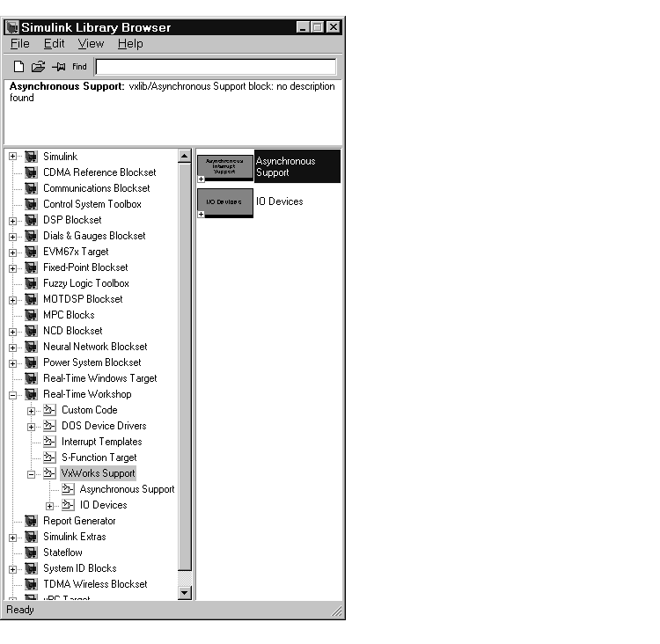
Task: Expand the DSP Blockset node
Action: click(12, 221)
